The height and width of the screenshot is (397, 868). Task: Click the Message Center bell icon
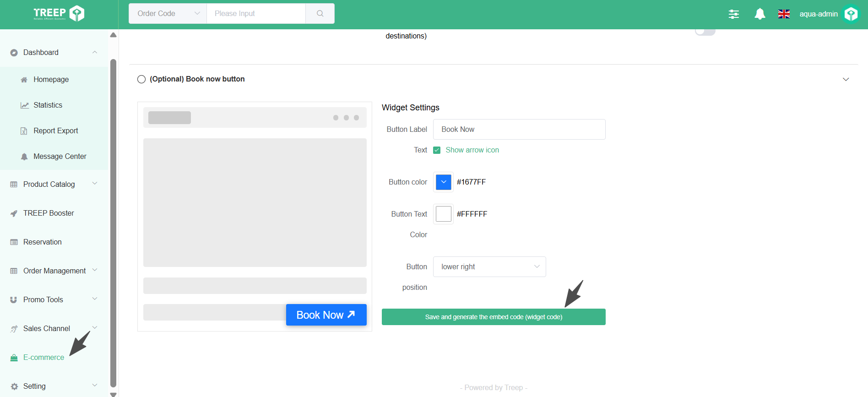pos(24,157)
